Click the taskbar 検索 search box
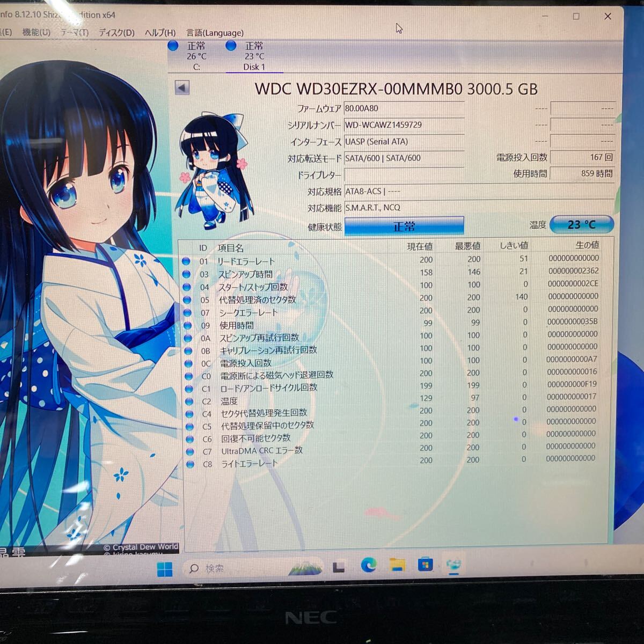This screenshot has height=644, width=644. (x=253, y=568)
